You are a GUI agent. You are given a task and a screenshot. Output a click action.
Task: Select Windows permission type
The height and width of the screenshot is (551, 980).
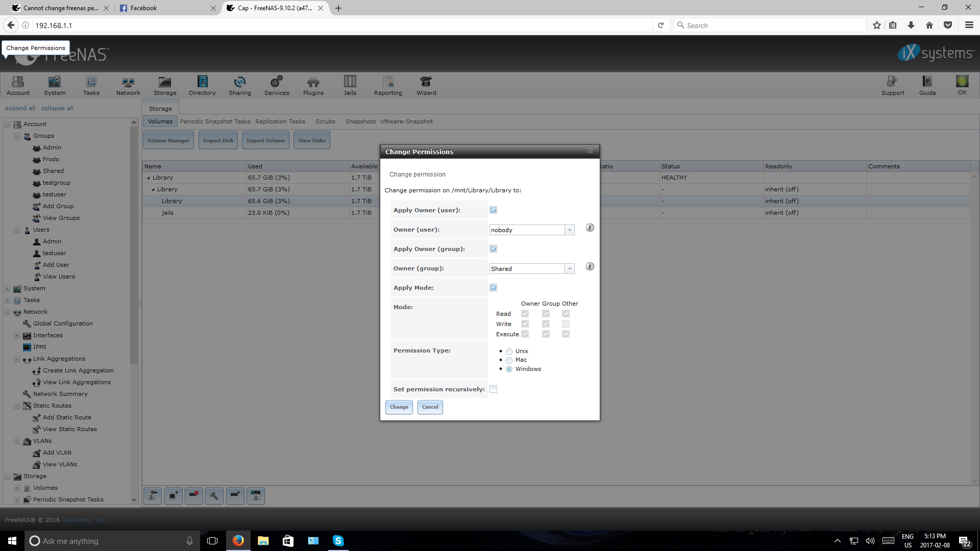(x=509, y=369)
